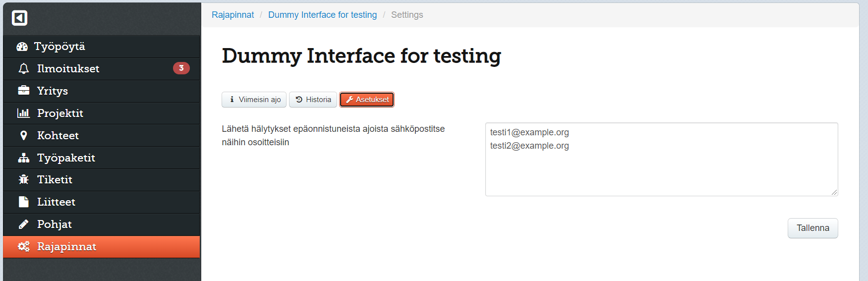868x281 pixels.
Task: Open the Rajapinnat breadcrumb link
Action: click(x=232, y=15)
